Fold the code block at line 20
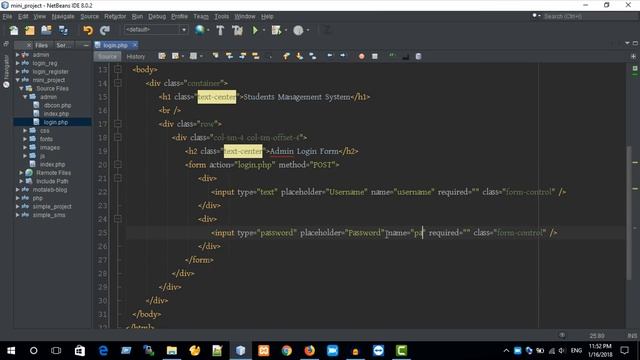 118,164
